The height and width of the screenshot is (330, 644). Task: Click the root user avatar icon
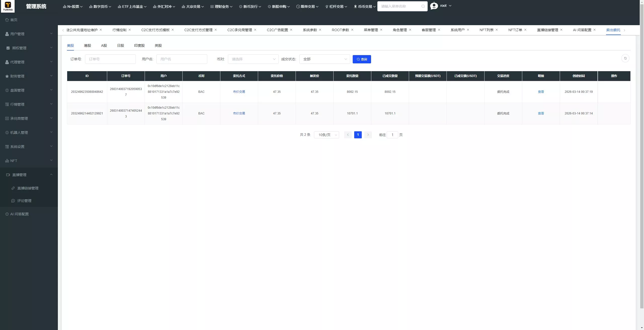[x=434, y=6]
